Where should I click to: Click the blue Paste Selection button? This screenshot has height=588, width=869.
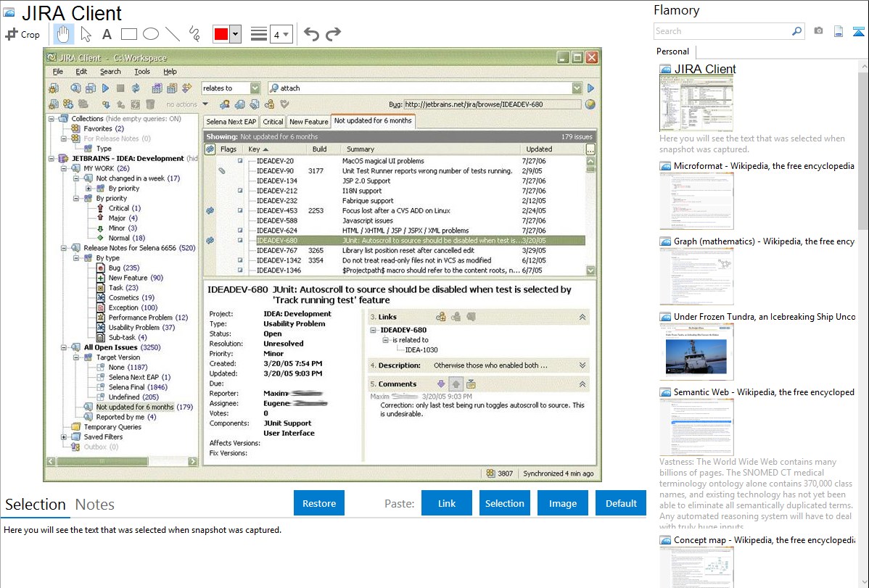(504, 503)
